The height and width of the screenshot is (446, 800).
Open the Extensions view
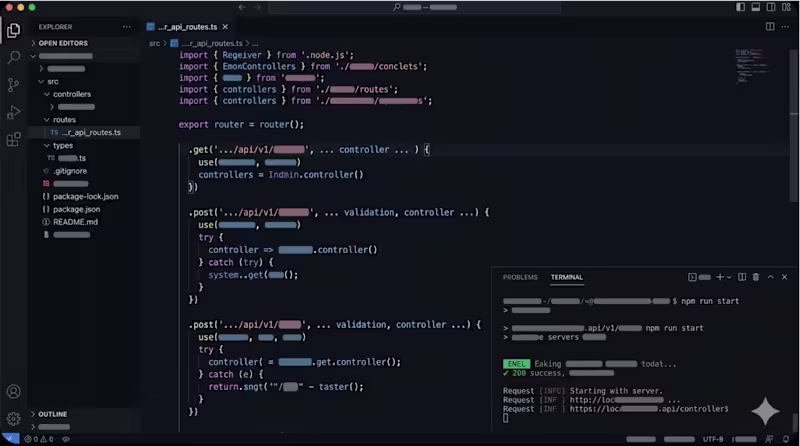(x=14, y=139)
